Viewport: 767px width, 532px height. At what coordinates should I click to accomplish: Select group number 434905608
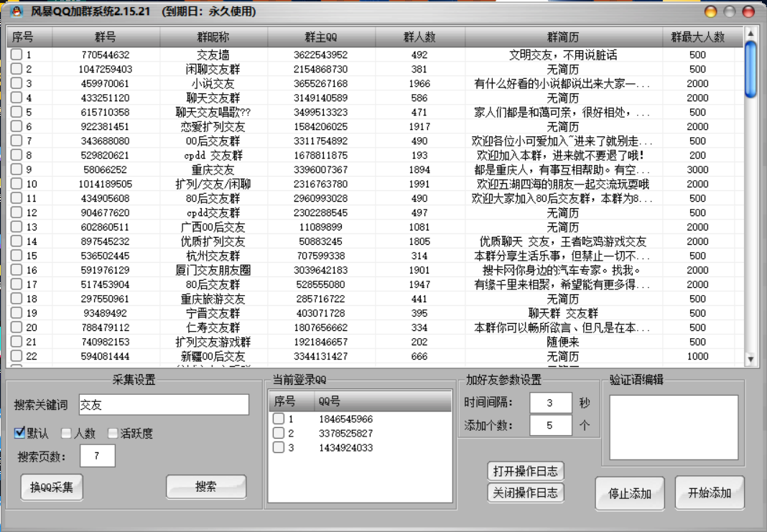tap(106, 198)
